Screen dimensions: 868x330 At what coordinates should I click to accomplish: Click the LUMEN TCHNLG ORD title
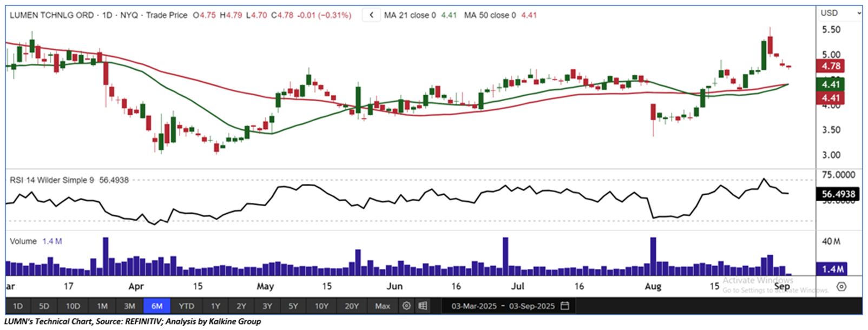52,15
